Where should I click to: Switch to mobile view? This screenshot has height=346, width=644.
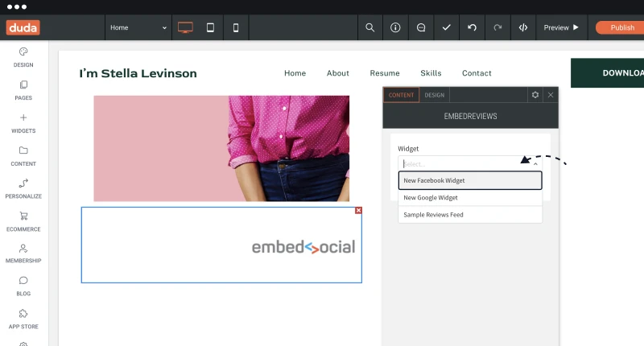[x=236, y=27]
